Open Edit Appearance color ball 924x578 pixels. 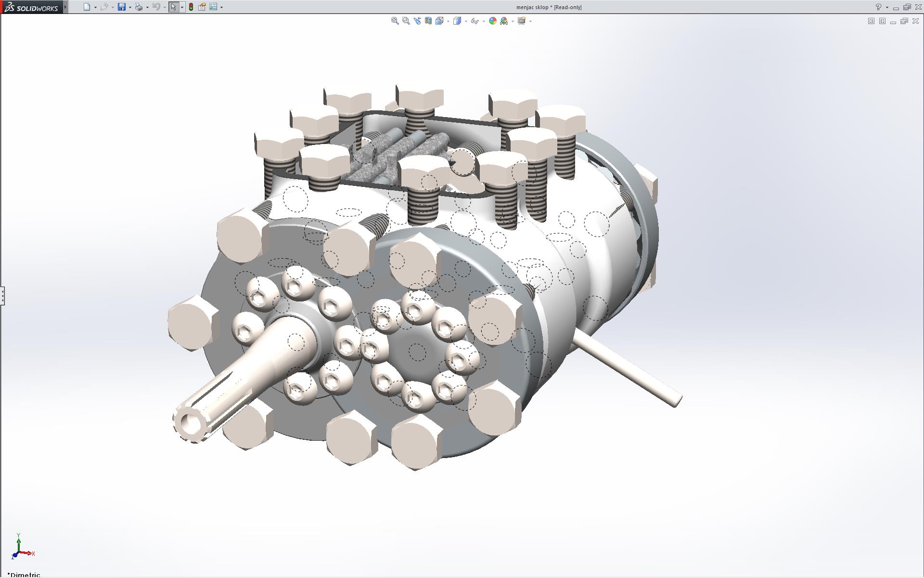(x=492, y=21)
